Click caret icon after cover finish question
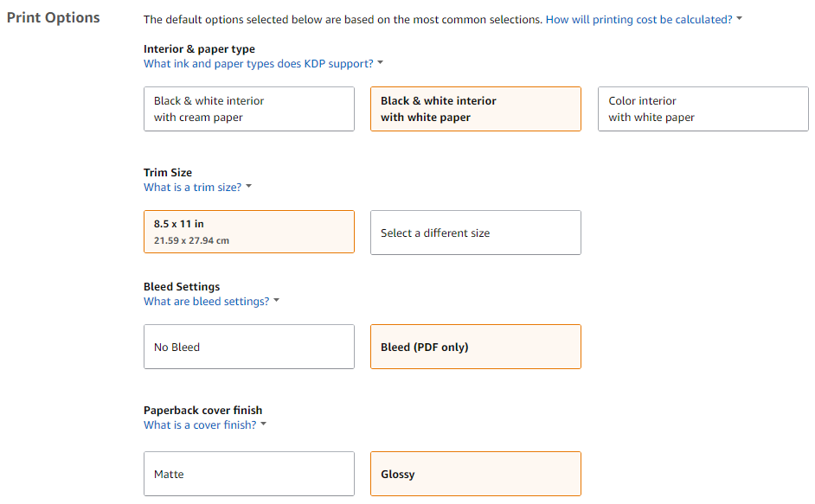 (x=263, y=424)
